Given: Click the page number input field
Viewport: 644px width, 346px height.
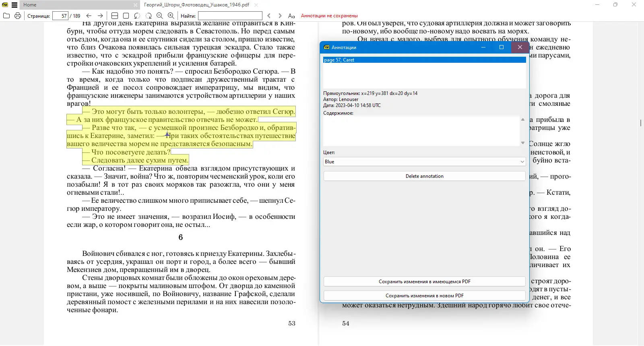Looking at the screenshot, I should [60, 16].
